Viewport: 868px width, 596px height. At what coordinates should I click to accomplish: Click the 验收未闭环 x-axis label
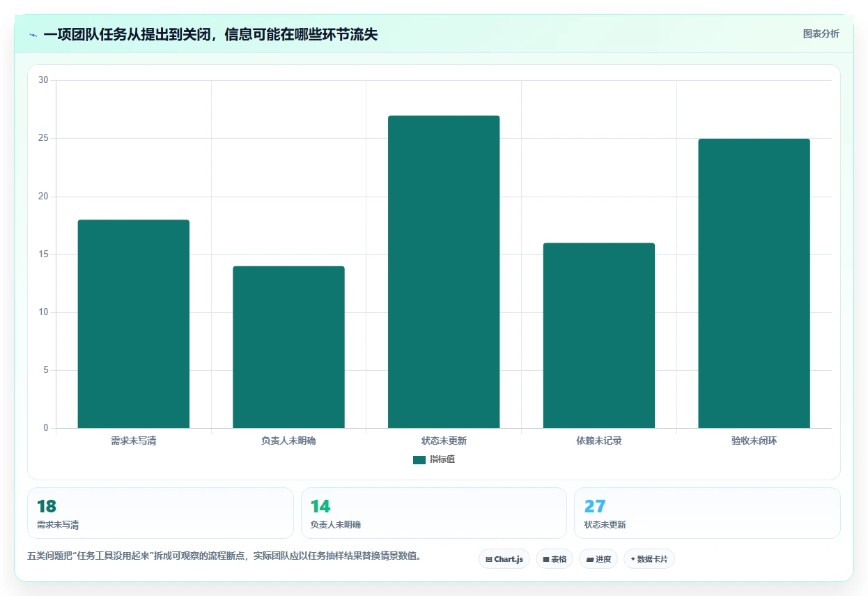click(754, 441)
